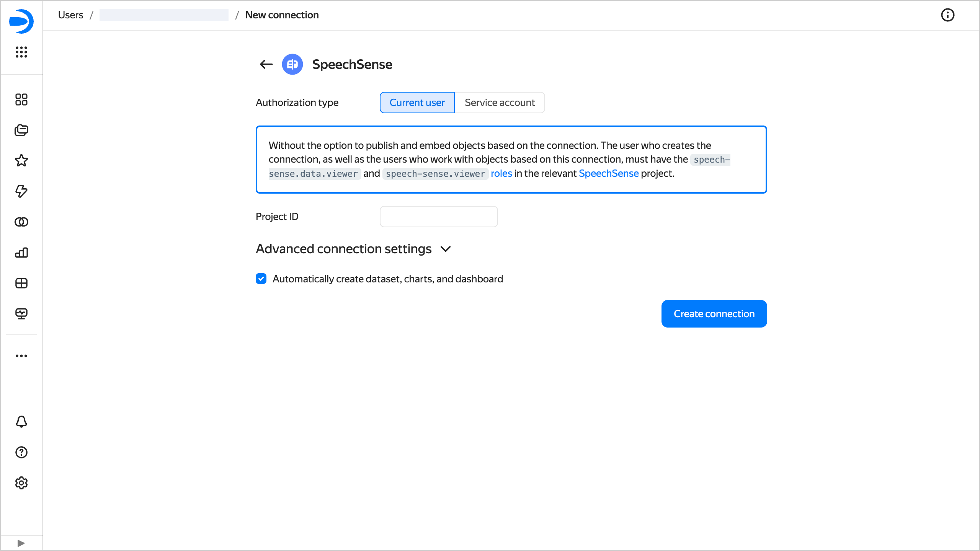This screenshot has height=551, width=980.
Task: Open the roles documentation link
Action: (501, 174)
